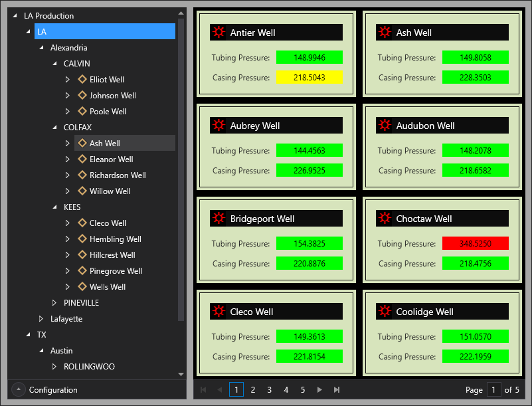The image size is (532, 406).
Task: Go to the first page using the pager
Action: [203, 389]
